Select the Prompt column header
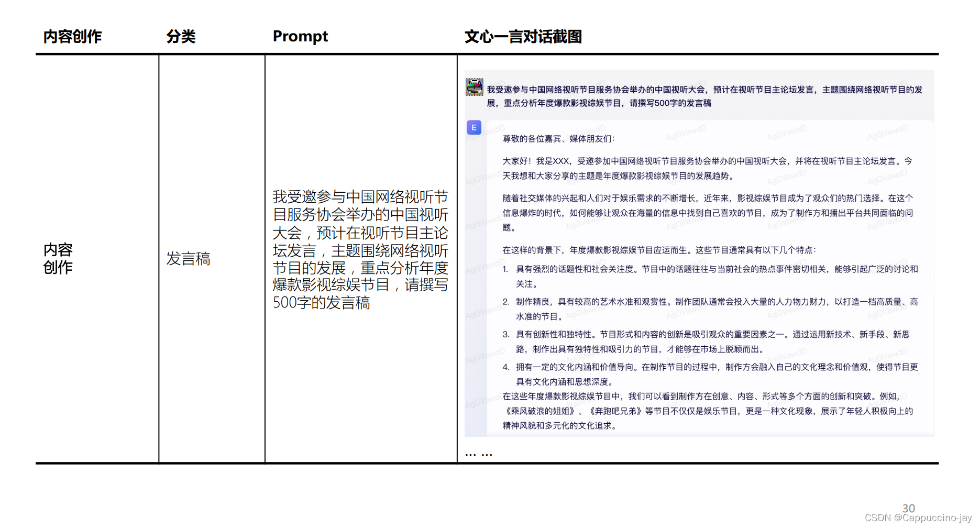Viewport: 980px width, 528px height. [300, 37]
